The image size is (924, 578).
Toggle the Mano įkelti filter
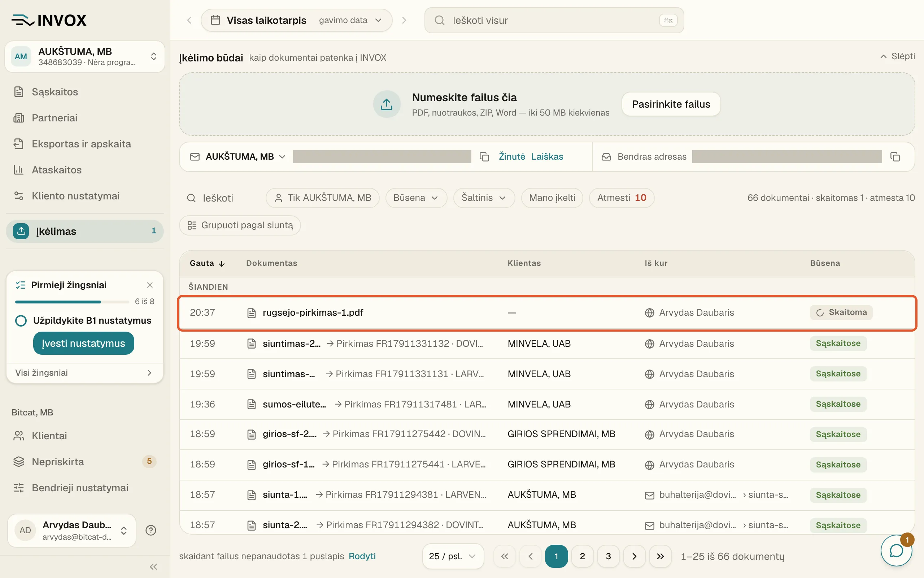click(x=552, y=198)
